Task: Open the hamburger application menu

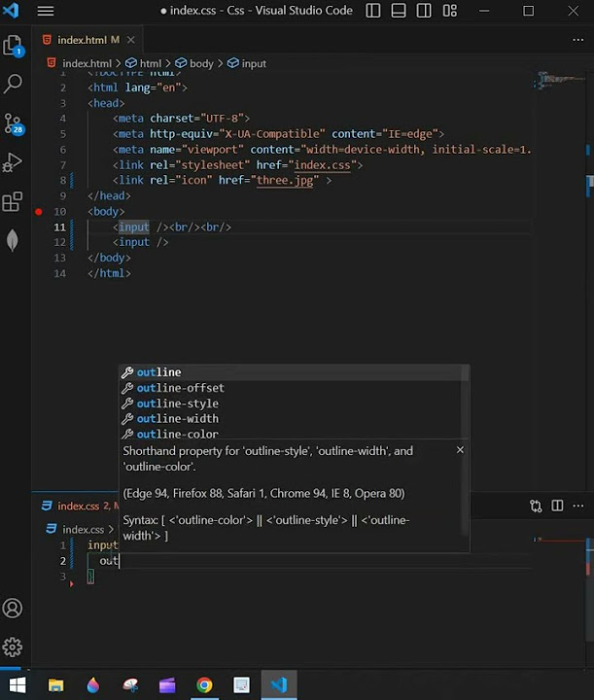Action: click(46, 11)
